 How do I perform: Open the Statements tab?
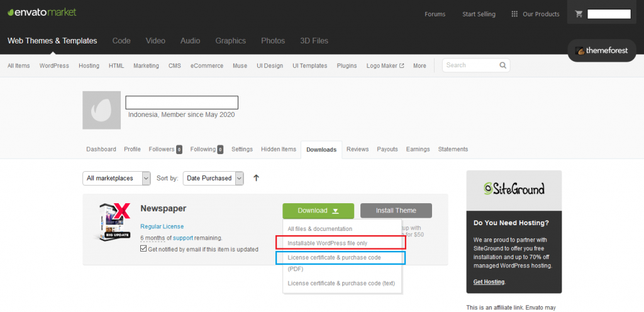click(453, 149)
